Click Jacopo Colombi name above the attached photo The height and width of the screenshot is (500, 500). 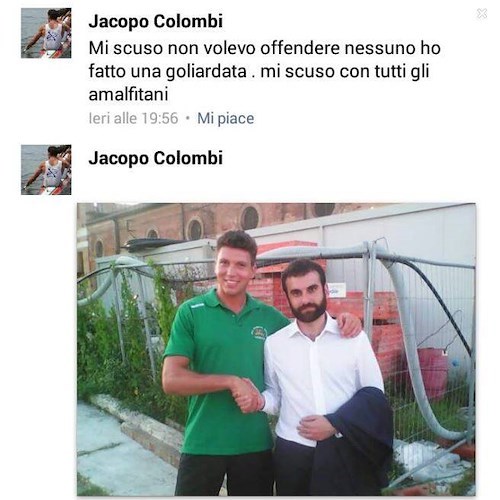156,158
